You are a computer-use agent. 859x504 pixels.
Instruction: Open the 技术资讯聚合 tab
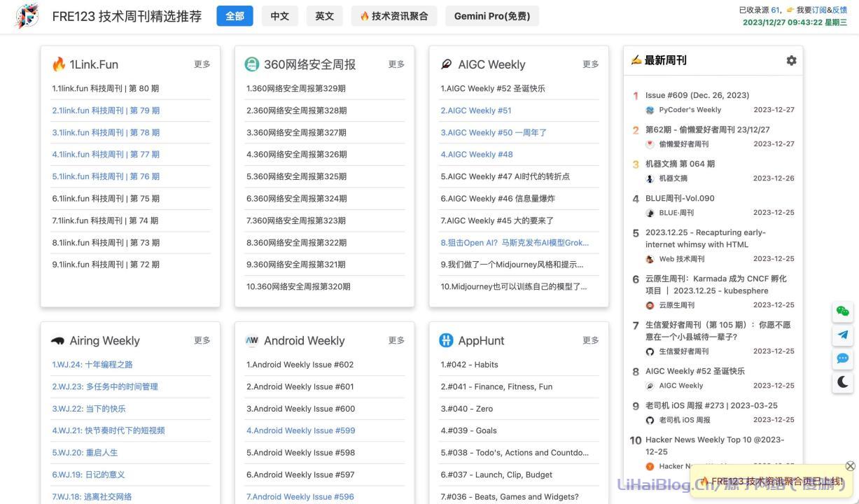coord(394,16)
